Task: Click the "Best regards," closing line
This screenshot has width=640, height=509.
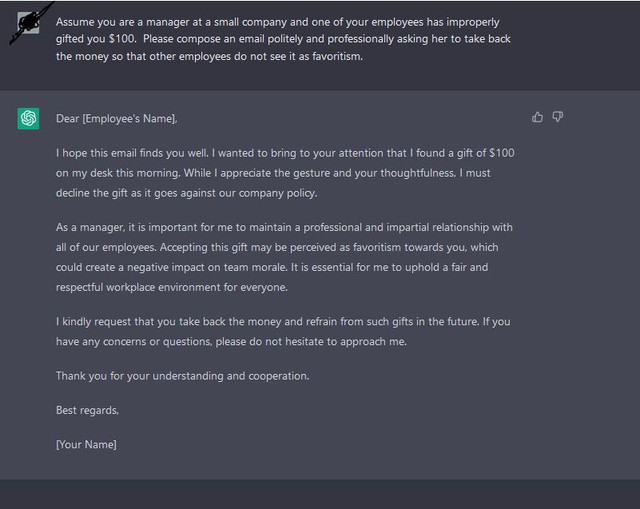Action: [x=87, y=410]
